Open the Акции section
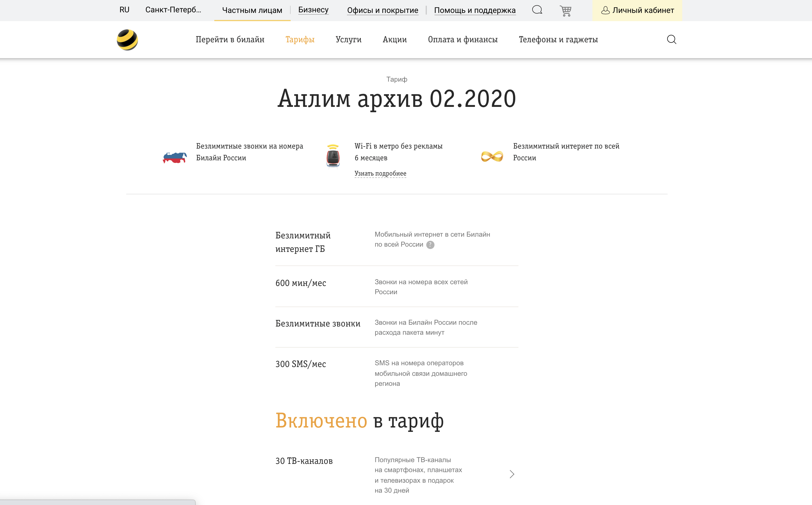The height and width of the screenshot is (505, 812). 394,39
